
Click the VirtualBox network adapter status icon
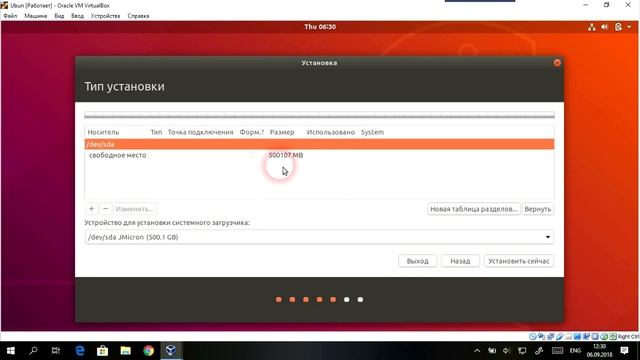550,337
